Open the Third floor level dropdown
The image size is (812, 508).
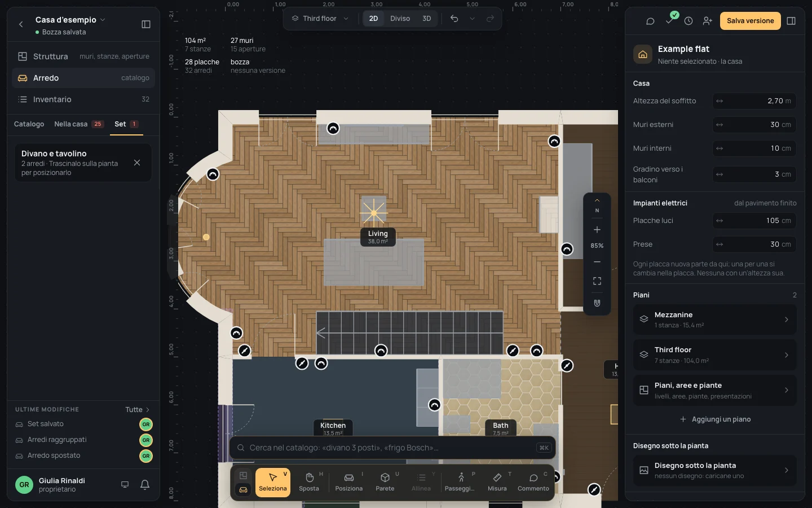320,19
